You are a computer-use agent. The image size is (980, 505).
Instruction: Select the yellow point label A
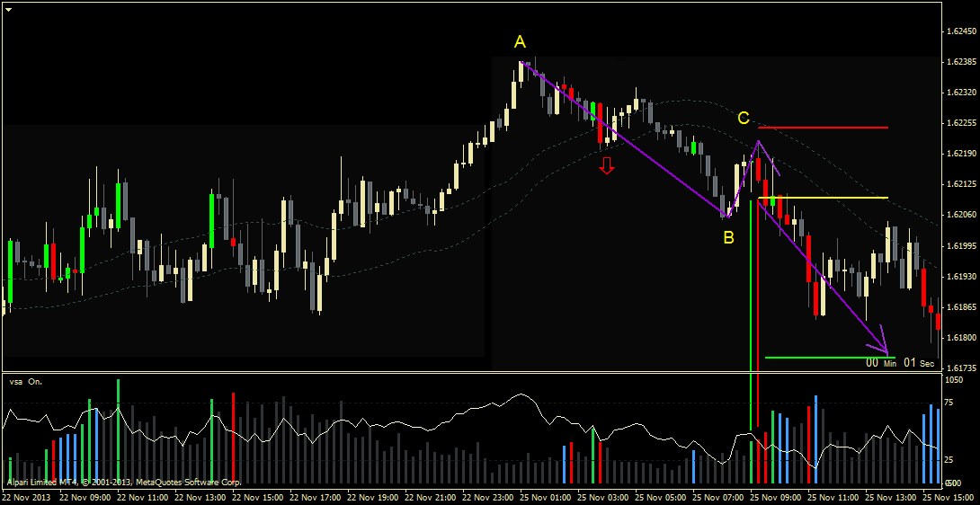click(520, 42)
